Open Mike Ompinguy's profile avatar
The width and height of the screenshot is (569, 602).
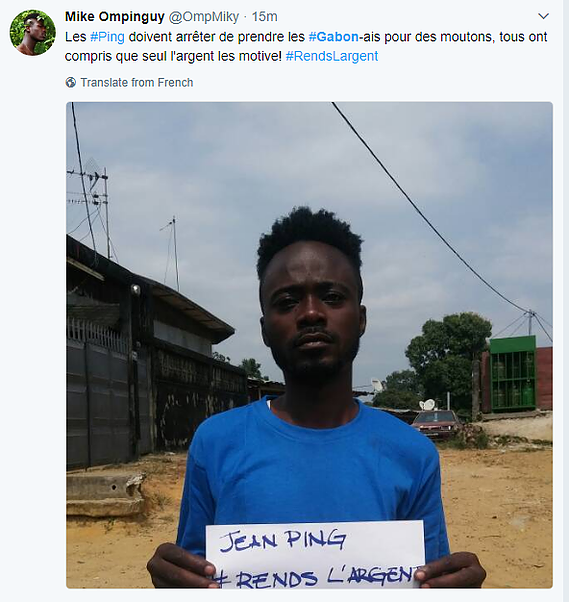pos(33,33)
